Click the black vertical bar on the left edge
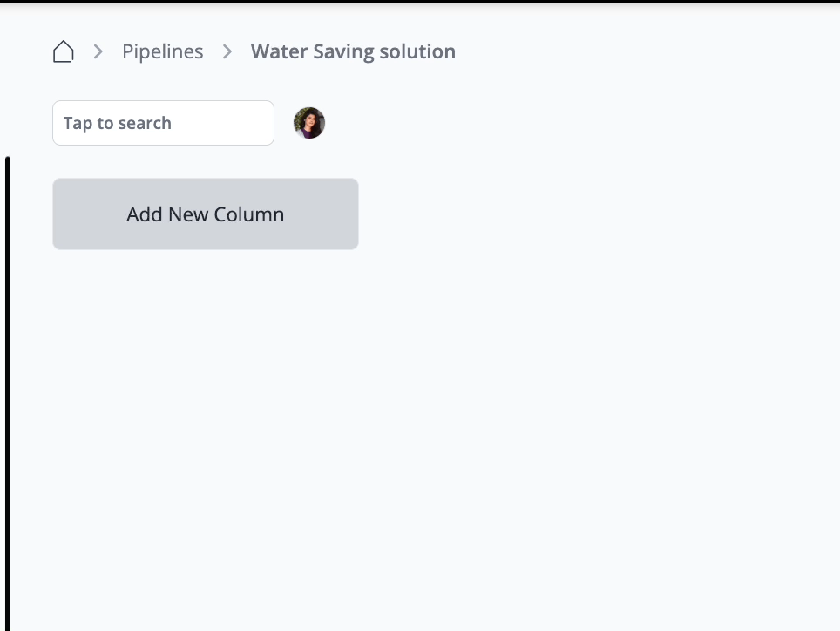 click(x=8, y=392)
